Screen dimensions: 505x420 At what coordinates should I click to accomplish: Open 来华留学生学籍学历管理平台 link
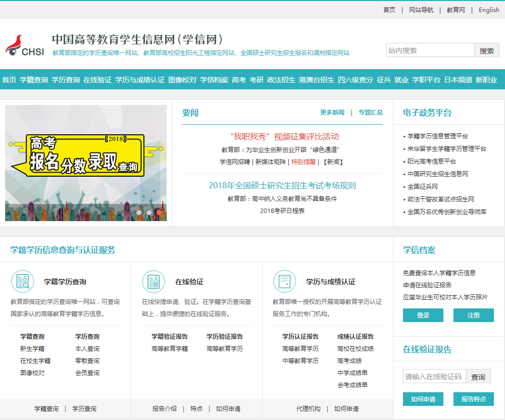447,149
